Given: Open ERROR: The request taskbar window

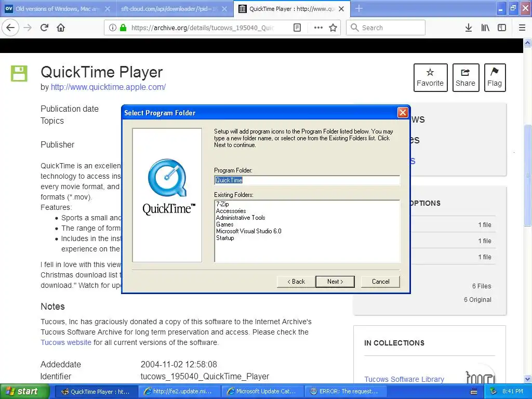Looking at the screenshot, I should click(345, 391).
